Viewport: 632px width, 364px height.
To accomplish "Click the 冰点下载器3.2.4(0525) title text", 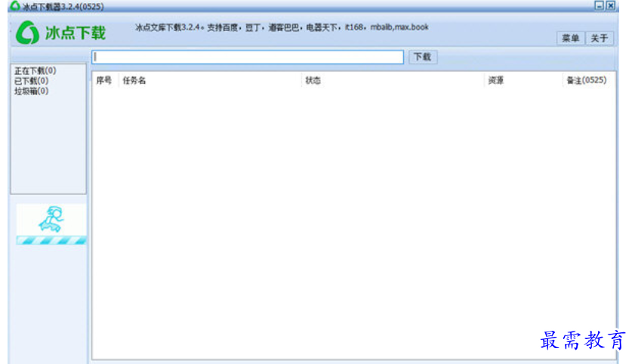I will click(x=63, y=7).
